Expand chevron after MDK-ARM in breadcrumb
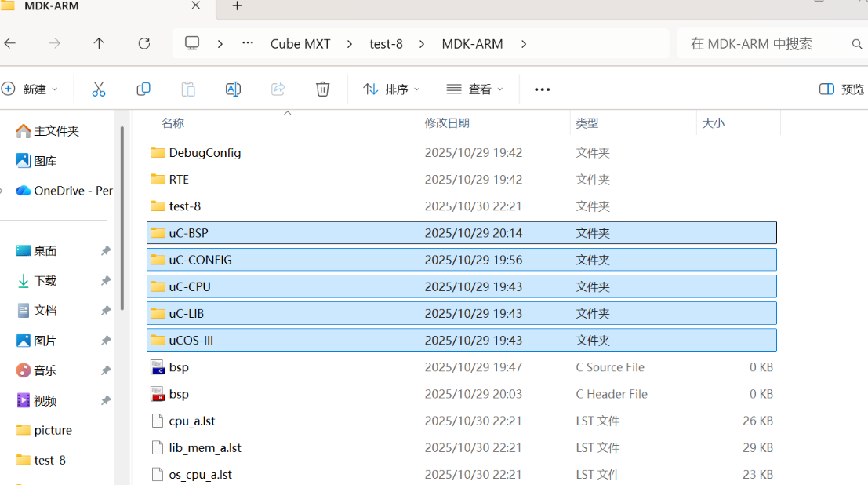Viewport: 868px width, 485px height. pos(524,44)
